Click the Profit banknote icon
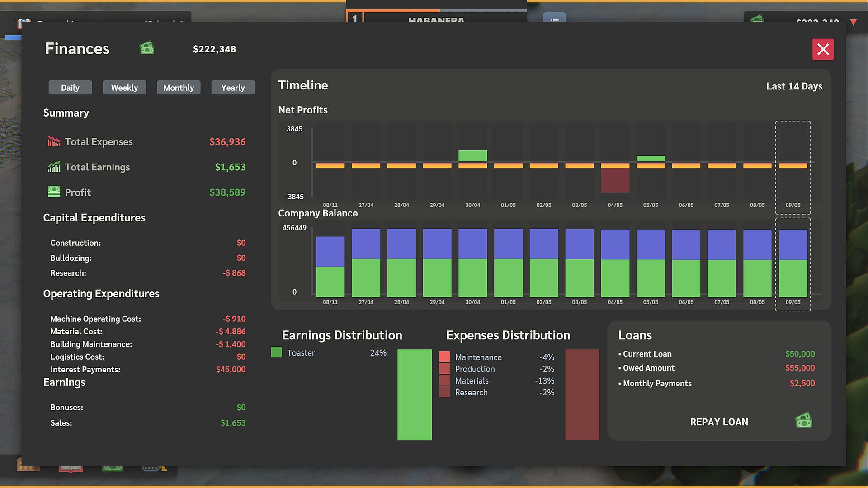Image resolution: width=868 pixels, height=488 pixels. 54,192
